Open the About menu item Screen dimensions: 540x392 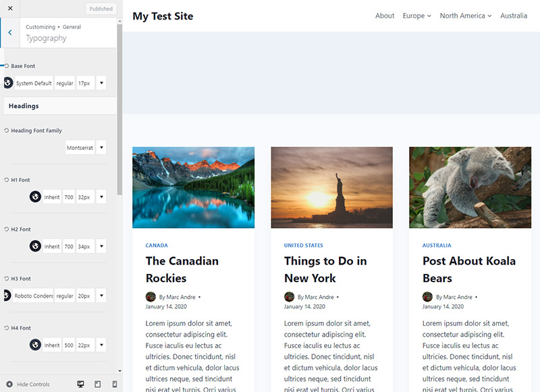point(385,16)
